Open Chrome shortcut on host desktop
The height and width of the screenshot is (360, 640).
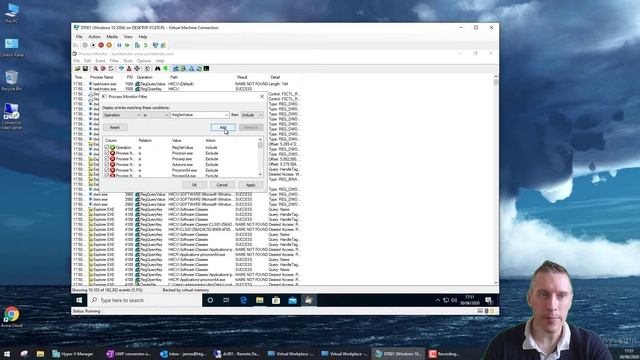[11, 317]
